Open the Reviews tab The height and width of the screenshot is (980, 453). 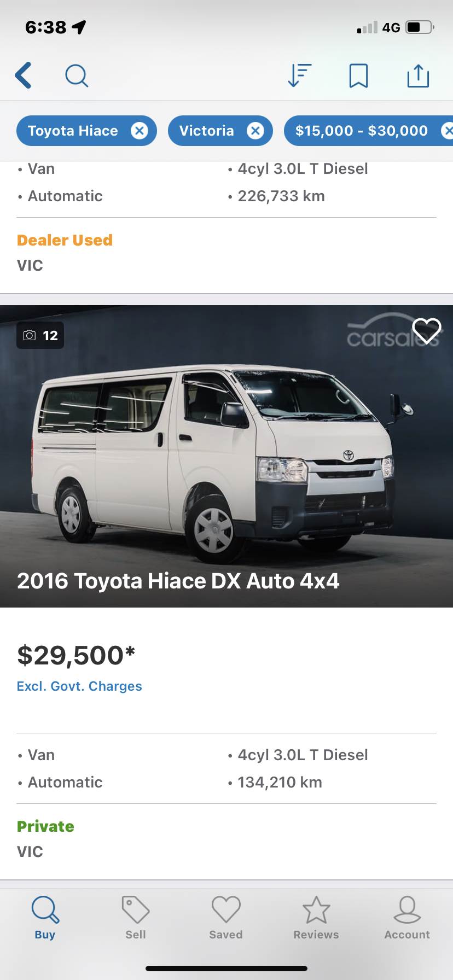316,918
